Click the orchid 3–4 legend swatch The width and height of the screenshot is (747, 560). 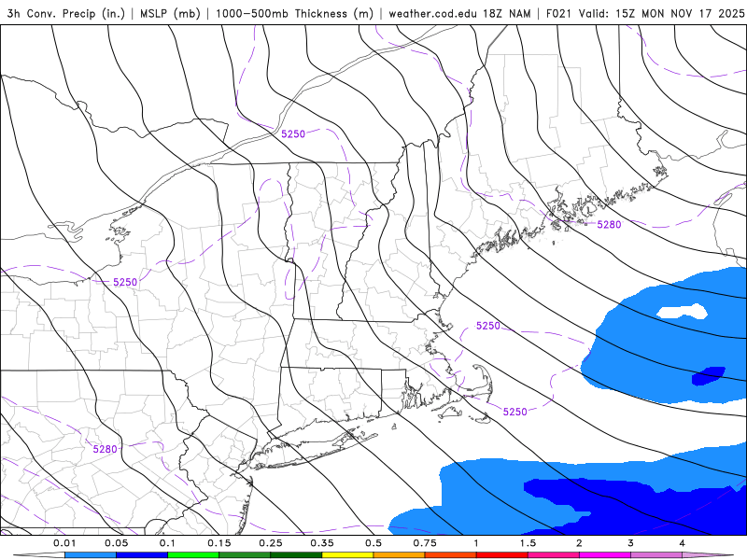pos(656,555)
